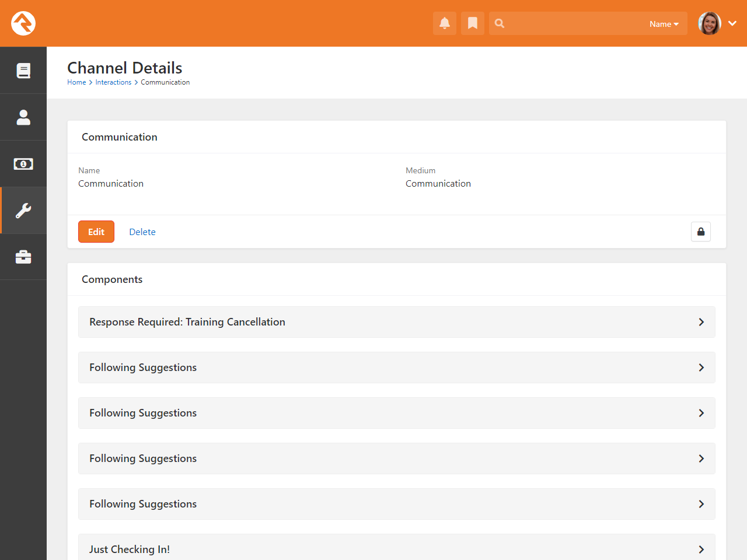Open the Finance money sidebar icon
This screenshot has width=747, height=560.
point(23,164)
